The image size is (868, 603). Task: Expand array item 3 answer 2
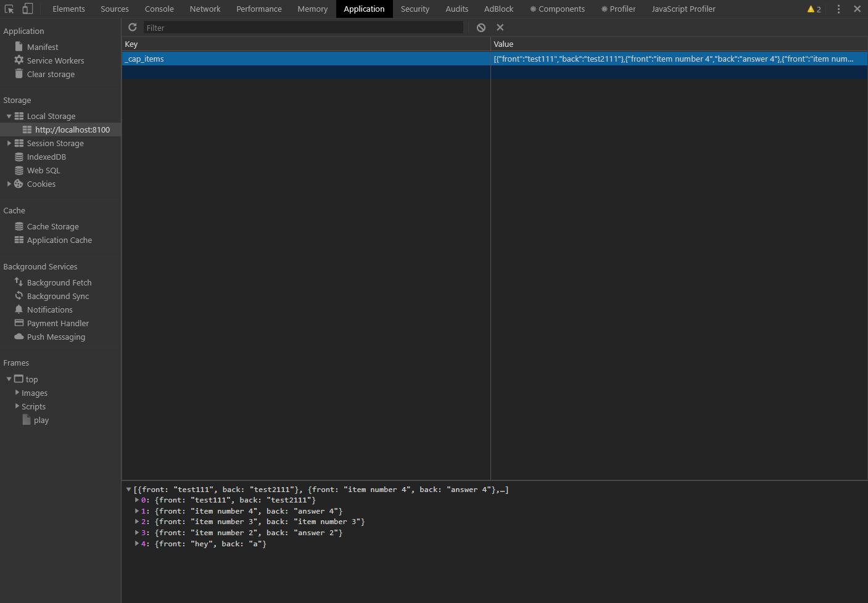click(137, 533)
